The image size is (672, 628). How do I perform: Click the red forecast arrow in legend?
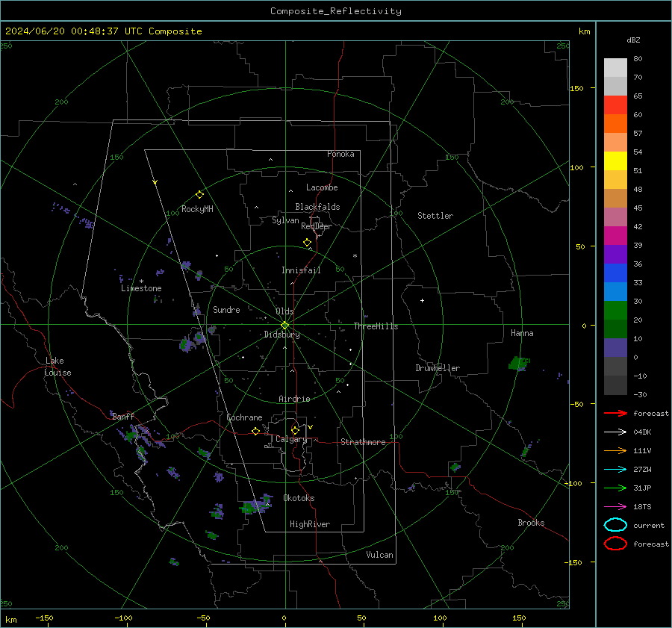point(615,413)
